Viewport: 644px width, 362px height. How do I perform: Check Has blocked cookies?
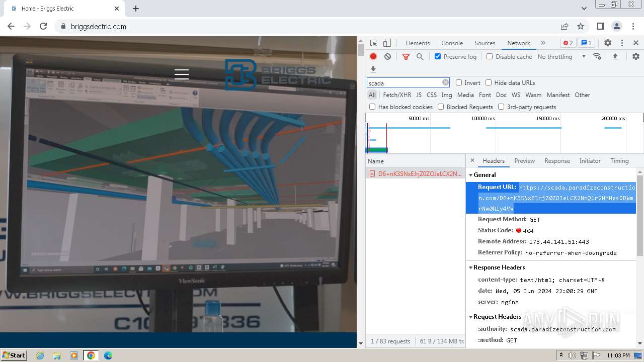372,107
